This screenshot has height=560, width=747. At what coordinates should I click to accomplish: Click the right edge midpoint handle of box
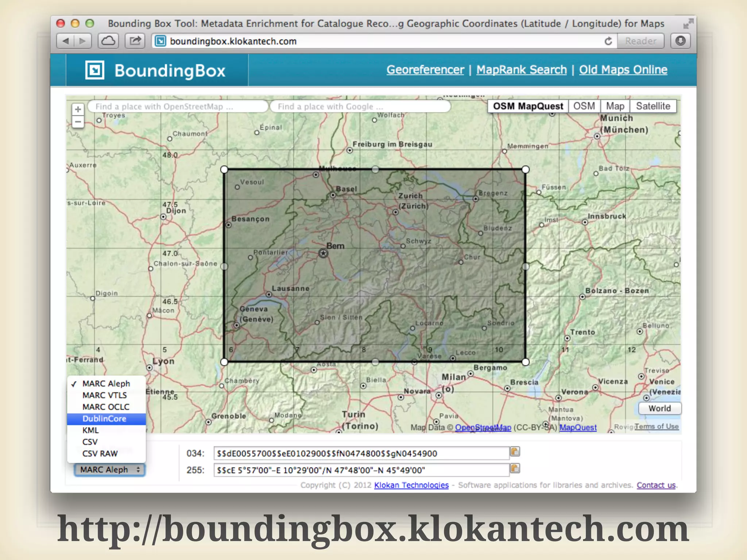tap(526, 267)
